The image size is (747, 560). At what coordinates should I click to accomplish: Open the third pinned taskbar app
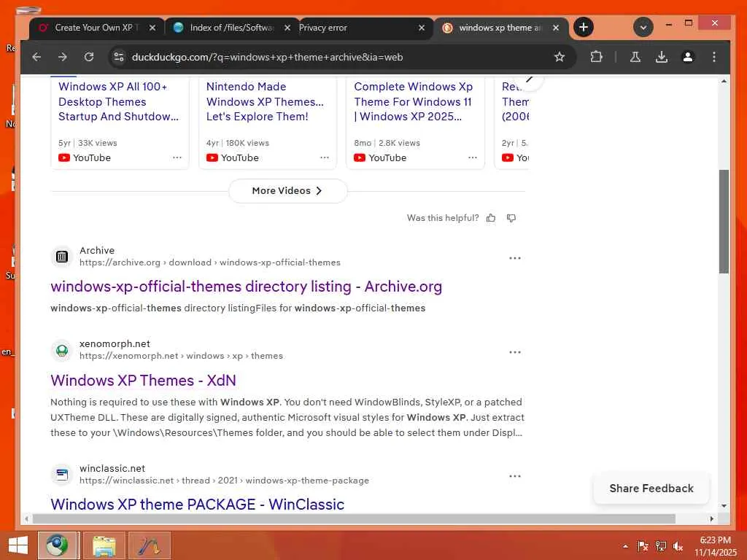point(149,545)
